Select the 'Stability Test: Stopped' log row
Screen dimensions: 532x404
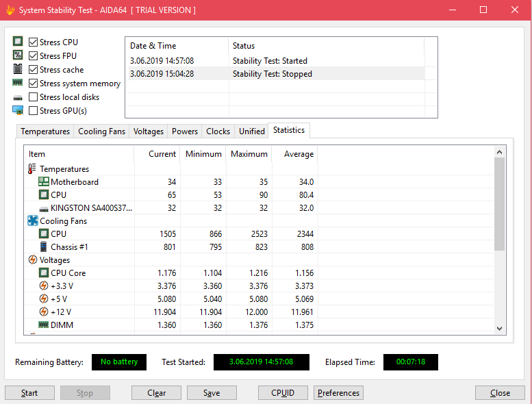tap(275, 73)
